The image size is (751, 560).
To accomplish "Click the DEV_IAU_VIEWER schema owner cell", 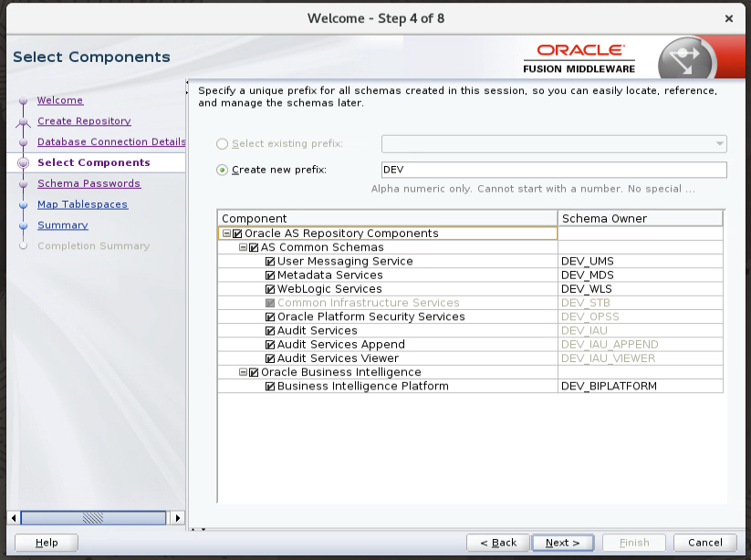I will point(641,358).
